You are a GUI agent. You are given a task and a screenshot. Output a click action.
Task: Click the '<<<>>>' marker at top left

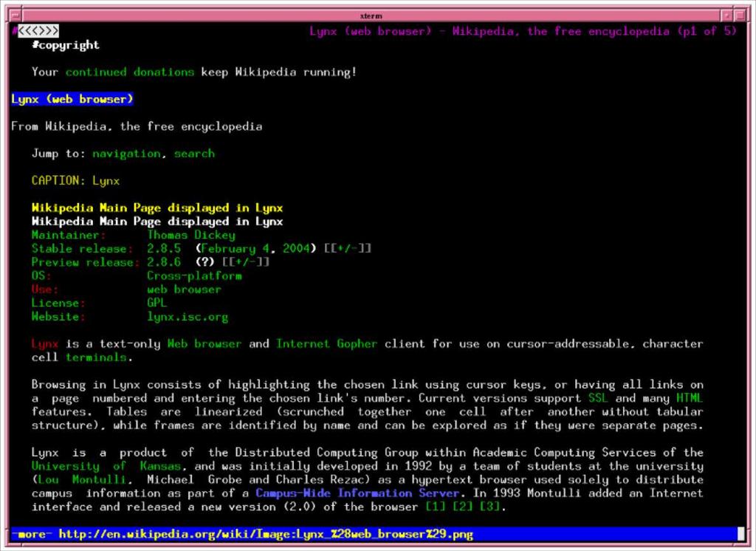point(38,32)
